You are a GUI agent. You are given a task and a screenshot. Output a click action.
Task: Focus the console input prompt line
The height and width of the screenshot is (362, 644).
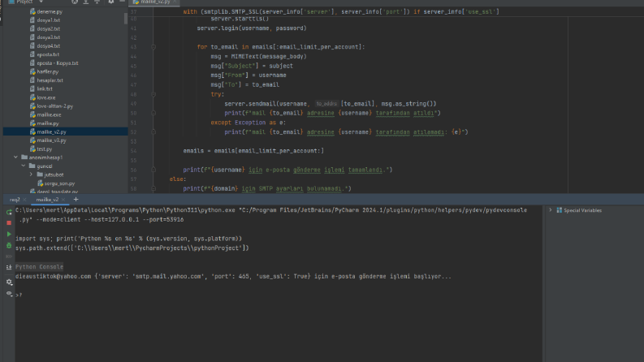279,295
